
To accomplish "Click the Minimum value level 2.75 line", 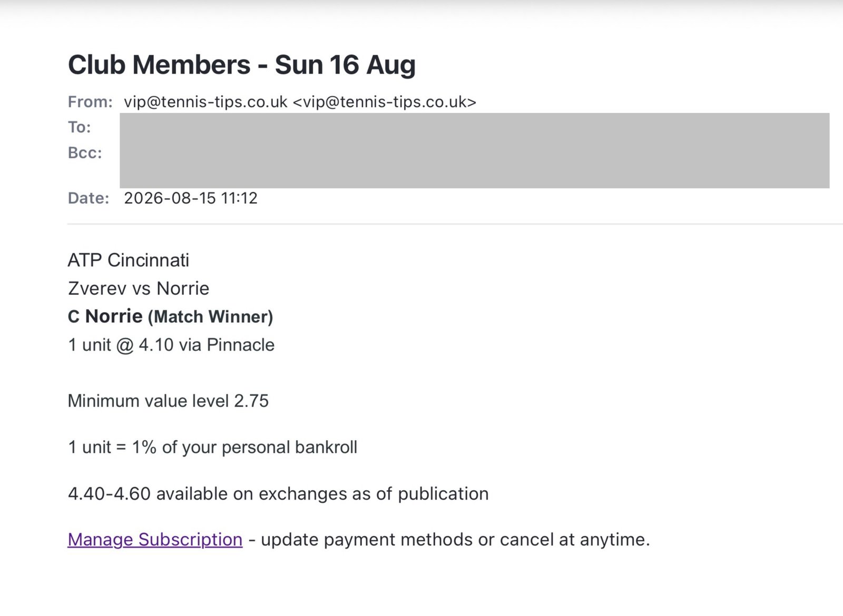I will [168, 401].
